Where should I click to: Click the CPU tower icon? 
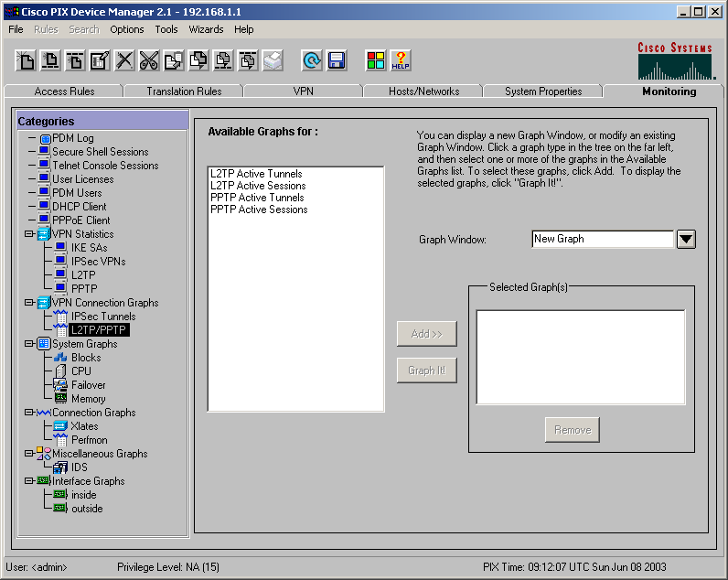(x=60, y=371)
